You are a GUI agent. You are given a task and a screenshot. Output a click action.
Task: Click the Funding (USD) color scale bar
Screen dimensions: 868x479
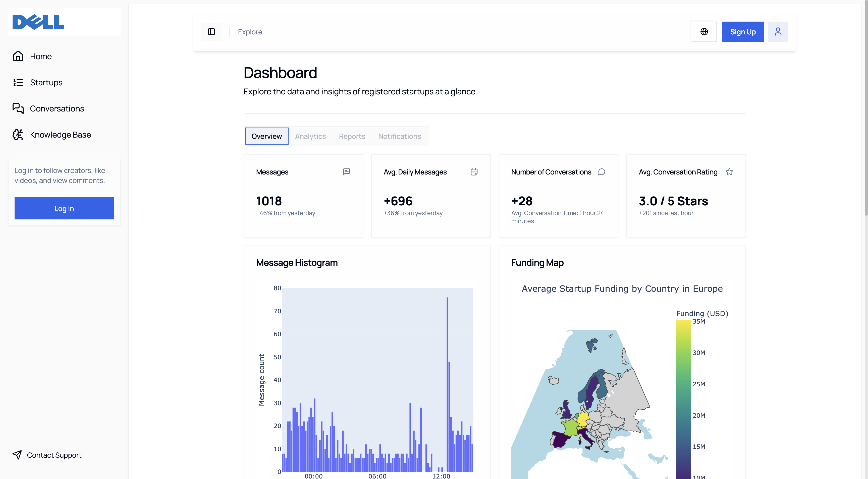tap(683, 397)
